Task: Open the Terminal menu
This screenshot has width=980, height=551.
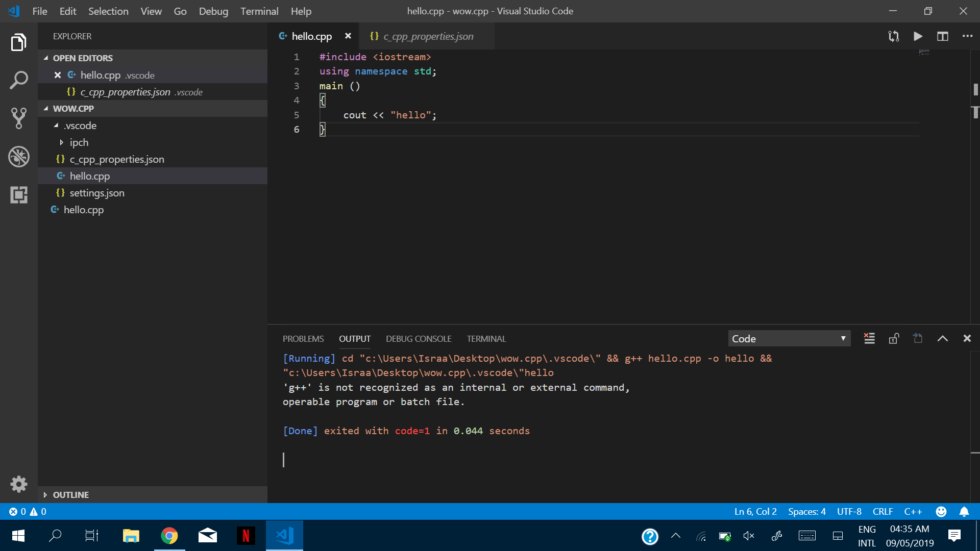Action: 259,11
